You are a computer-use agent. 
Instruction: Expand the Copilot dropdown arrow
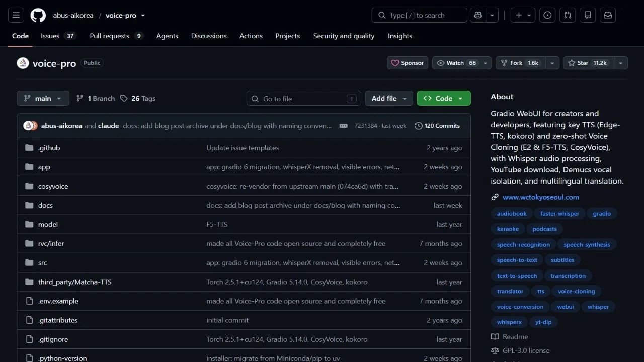click(493, 15)
